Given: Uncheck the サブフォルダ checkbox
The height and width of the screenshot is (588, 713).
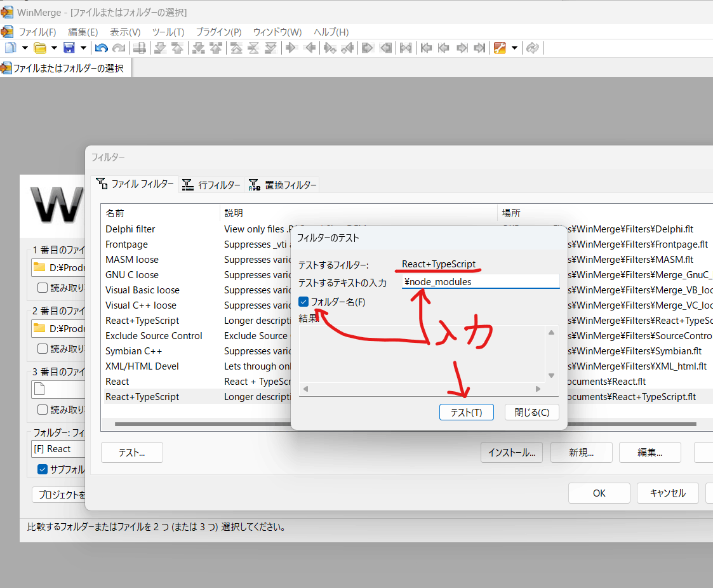Looking at the screenshot, I should coord(43,469).
